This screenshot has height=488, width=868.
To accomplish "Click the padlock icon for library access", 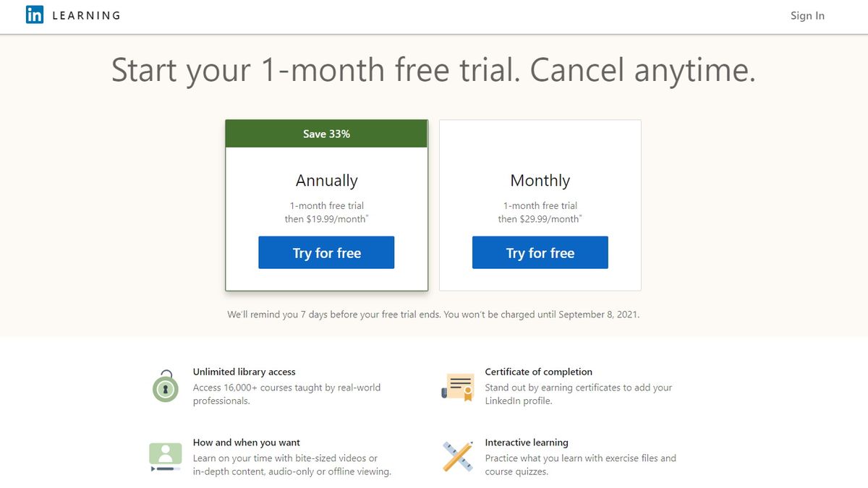I will 166,388.
